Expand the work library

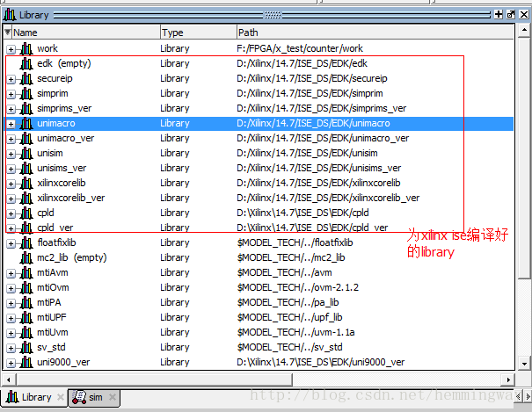click(x=11, y=49)
